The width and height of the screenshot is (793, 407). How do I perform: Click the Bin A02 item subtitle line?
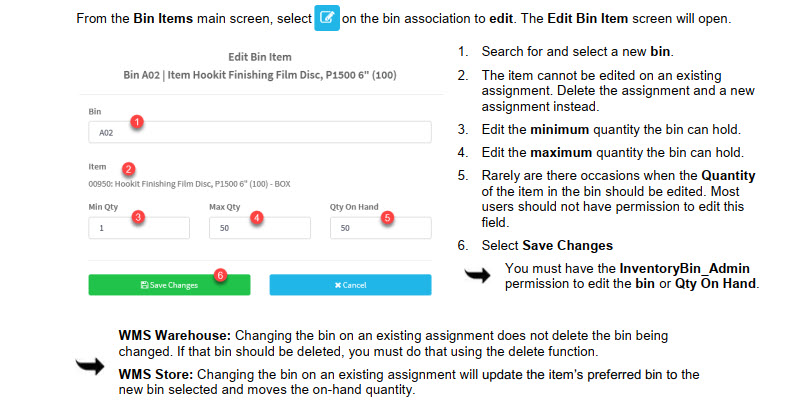(259, 75)
